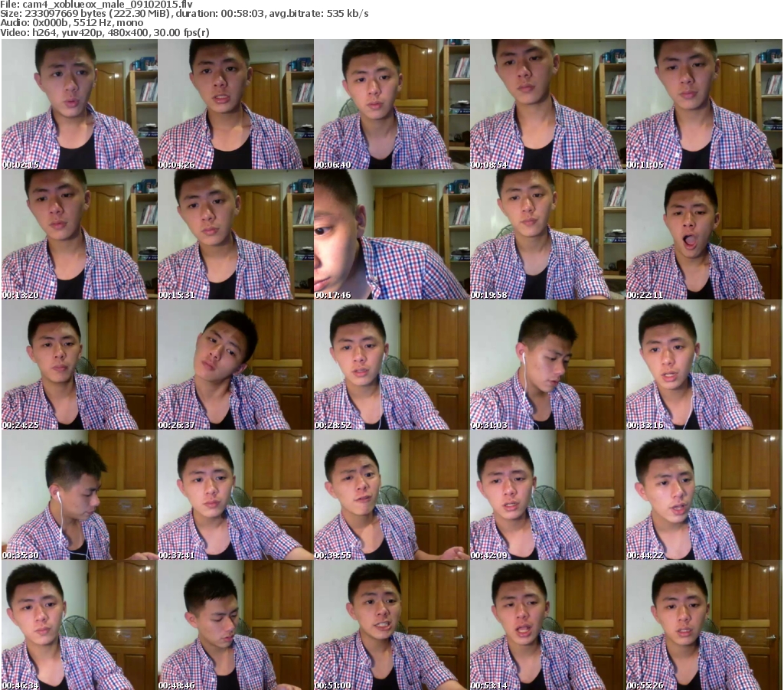Choose the frame marked 00:44:22

[704, 495]
